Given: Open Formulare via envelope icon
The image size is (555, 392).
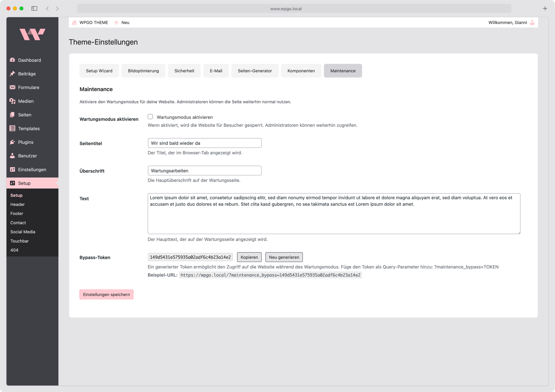Looking at the screenshot, I should pos(12,87).
